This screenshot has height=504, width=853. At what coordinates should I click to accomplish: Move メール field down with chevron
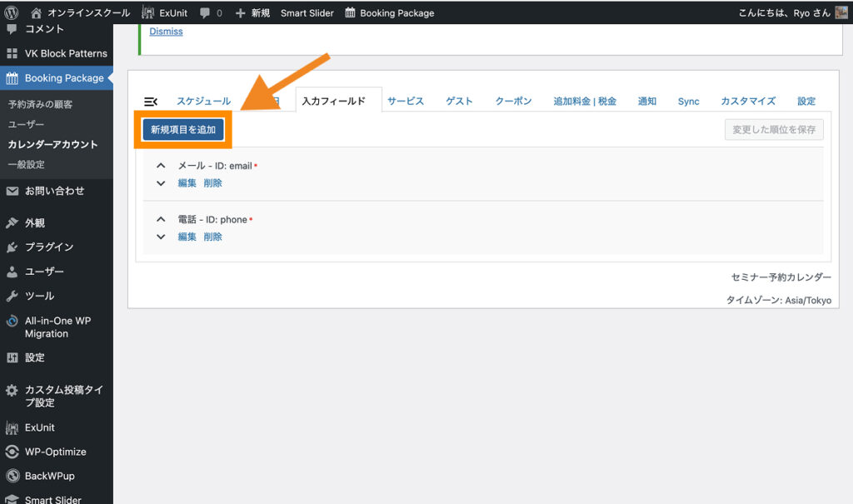(x=161, y=183)
